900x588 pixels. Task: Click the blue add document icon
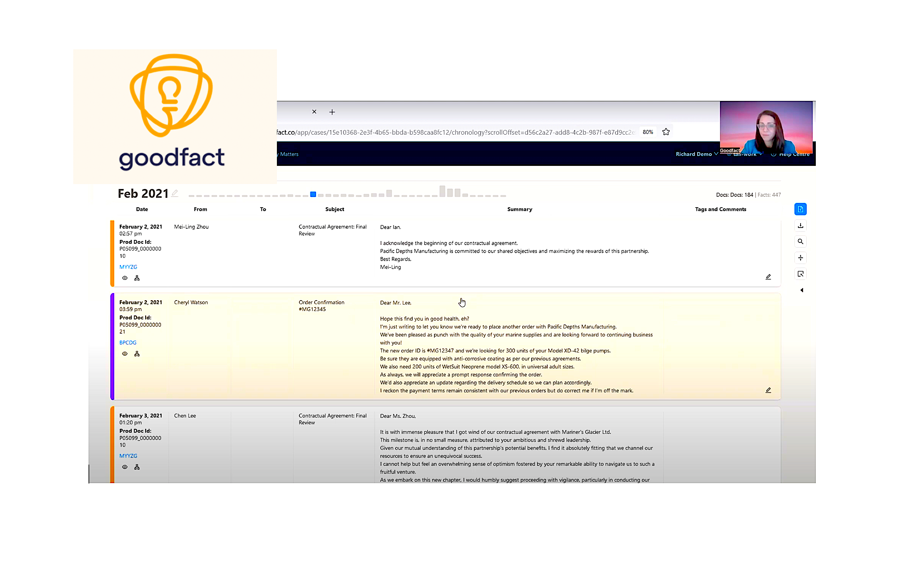pos(800,209)
